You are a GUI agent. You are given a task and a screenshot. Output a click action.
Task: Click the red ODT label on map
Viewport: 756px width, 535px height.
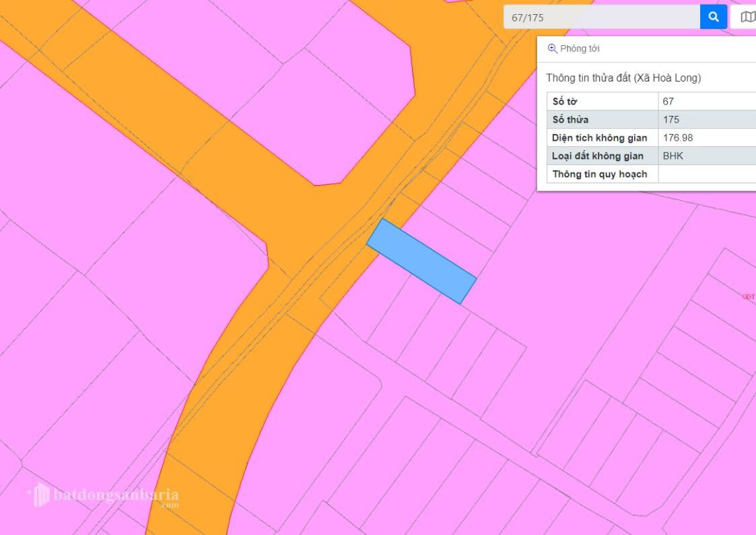tap(748, 296)
